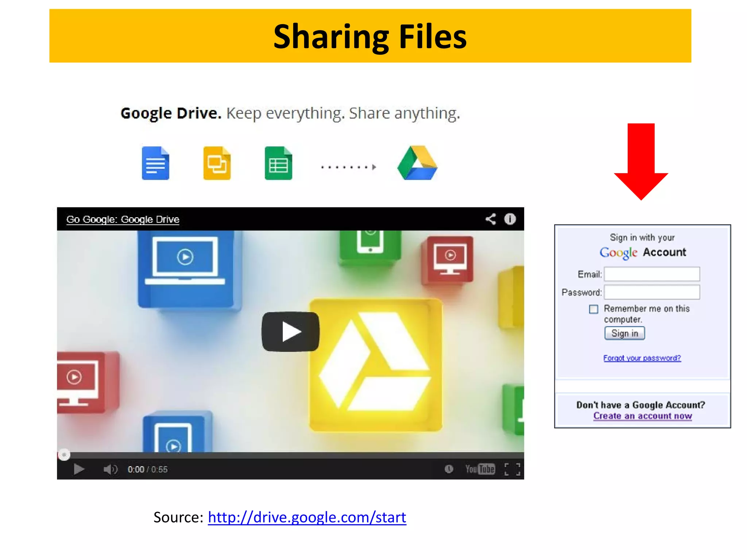The image size is (747, 560).
Task: Click the 0:00 / 0:55 time display
Action: click(x=147, y=469)
